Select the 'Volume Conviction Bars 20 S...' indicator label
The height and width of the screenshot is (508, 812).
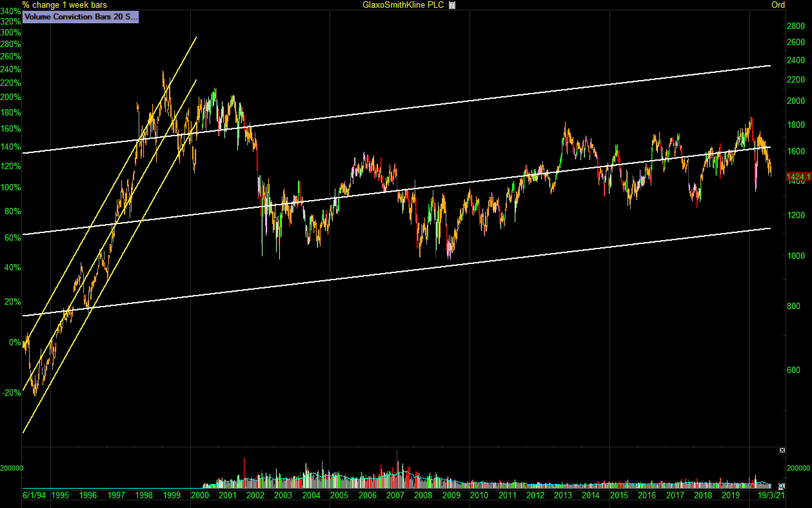[x=81, y=17]
